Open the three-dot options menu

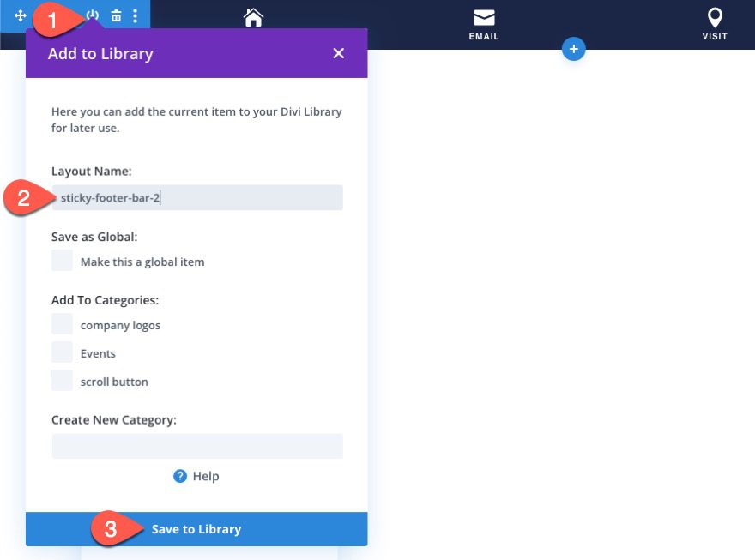coord(134,15)
